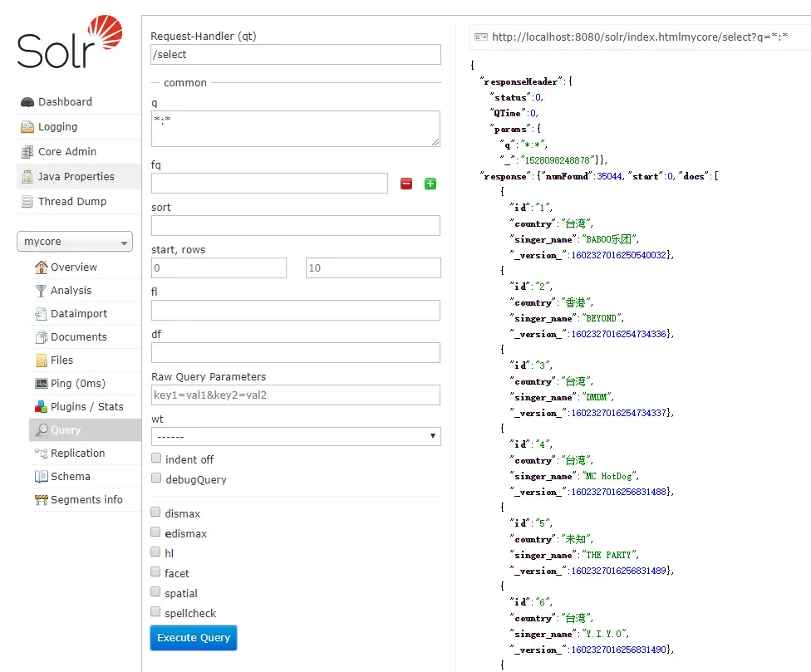Click the df default field input
The width and height of the screenshot is (811, 672).
tap(296, 352)
